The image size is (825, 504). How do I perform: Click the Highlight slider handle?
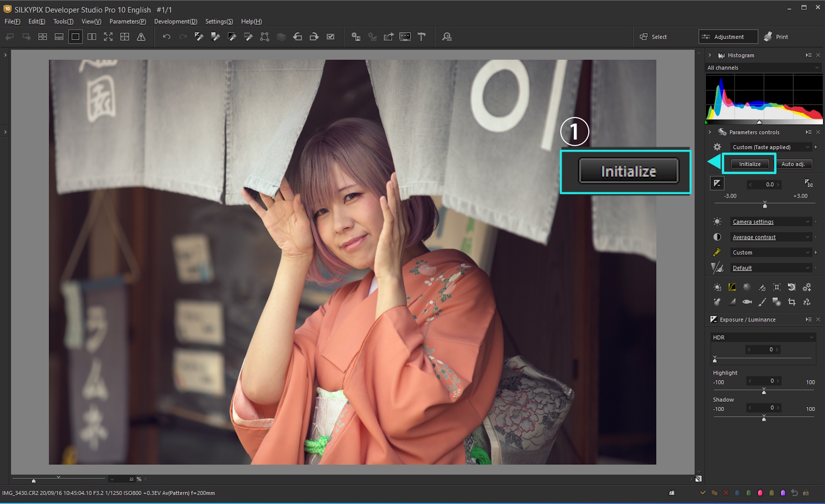[764, 392]
